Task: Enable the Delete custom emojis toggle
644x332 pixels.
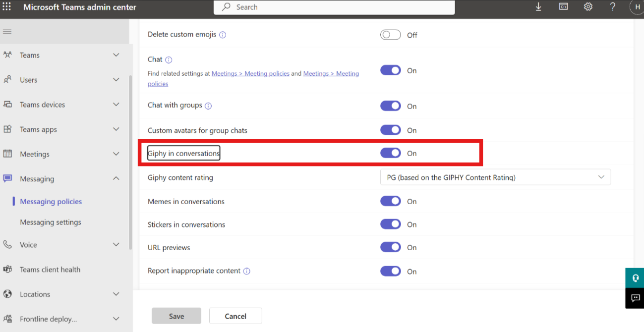Action: (x=391, y=35)
